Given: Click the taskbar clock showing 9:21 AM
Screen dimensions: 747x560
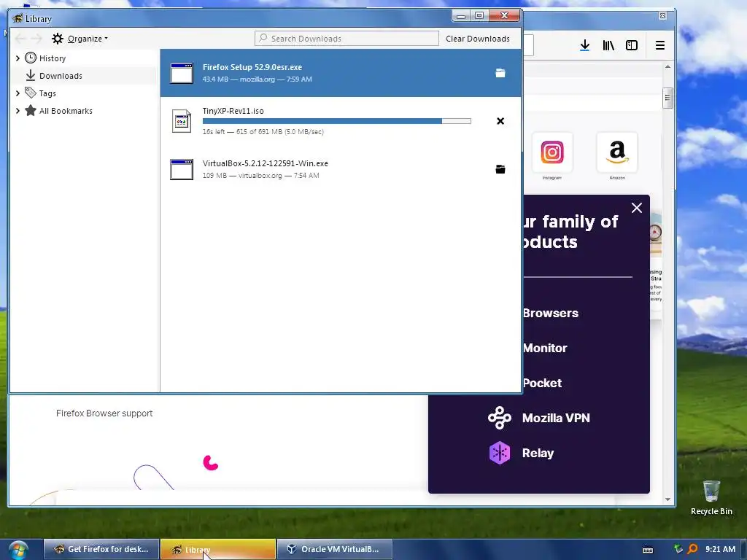Looking at the screenshot, I should (720, 549).
